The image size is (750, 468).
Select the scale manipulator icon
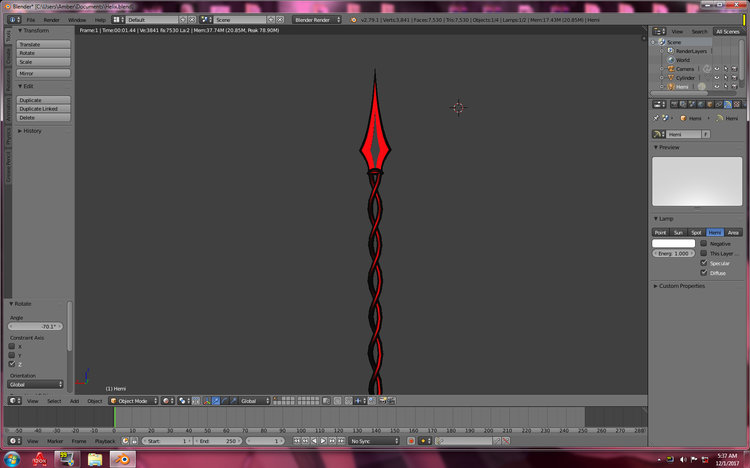(234, 401)
